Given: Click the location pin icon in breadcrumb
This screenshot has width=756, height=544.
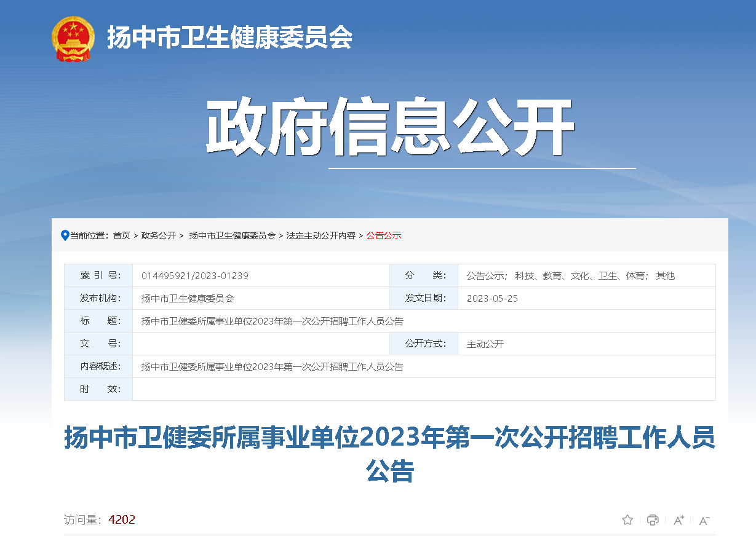Looking at the screenshot, I should 65,235.
